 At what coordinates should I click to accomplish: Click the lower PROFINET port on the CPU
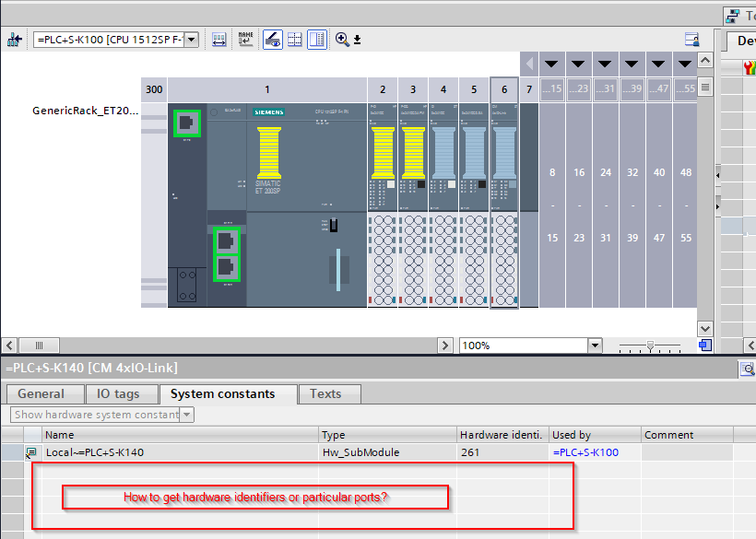pyautogui.click(x=227, y=268)
